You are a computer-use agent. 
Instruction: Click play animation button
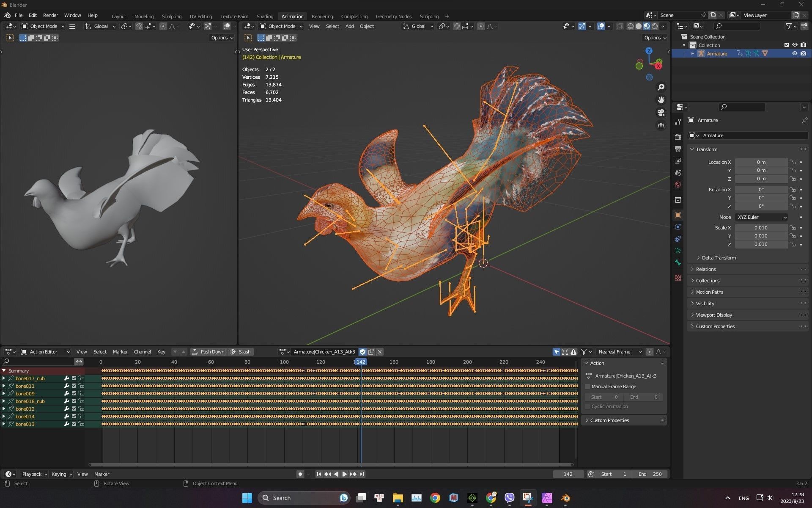point(344,474)
